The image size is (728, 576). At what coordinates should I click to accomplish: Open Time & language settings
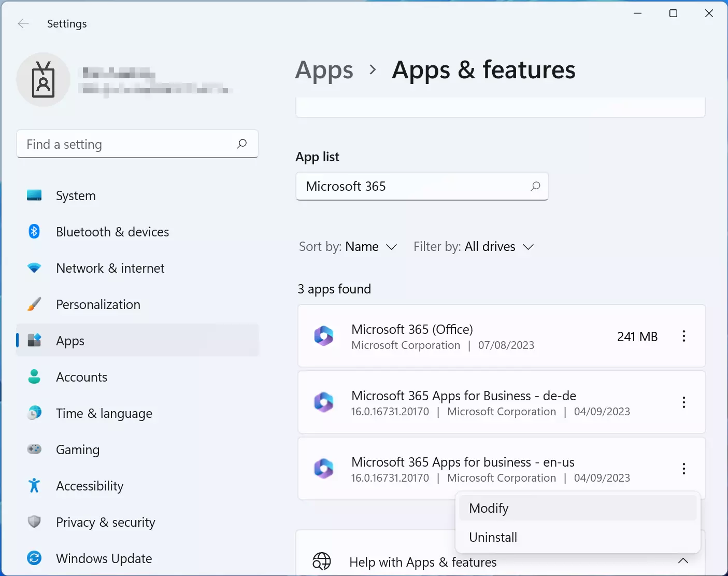pos(137,413)
